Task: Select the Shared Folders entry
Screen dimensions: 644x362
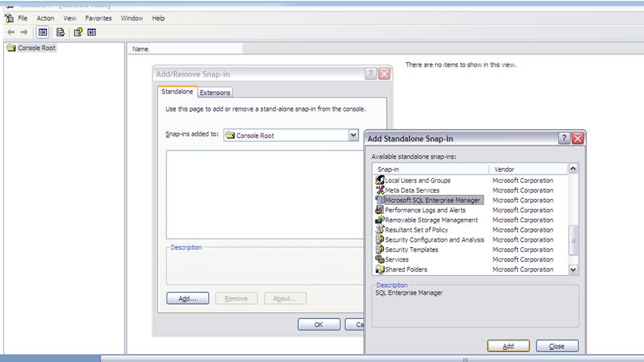Action: coord(406,269)
